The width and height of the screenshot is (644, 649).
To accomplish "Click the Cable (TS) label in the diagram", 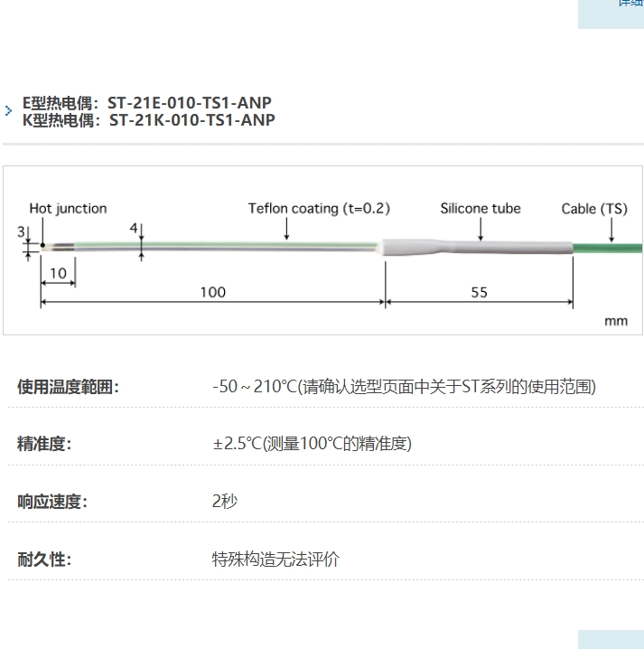I will 593,209.
